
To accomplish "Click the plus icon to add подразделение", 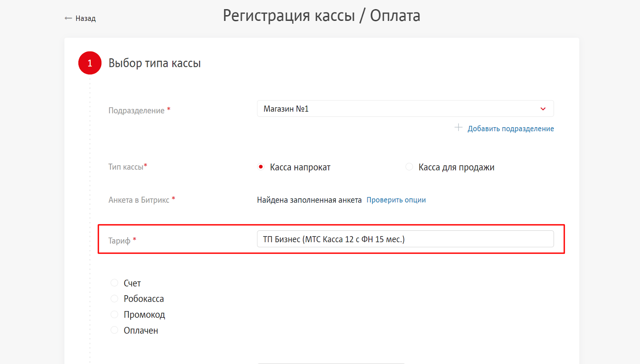I will click(x=458, y=128).
